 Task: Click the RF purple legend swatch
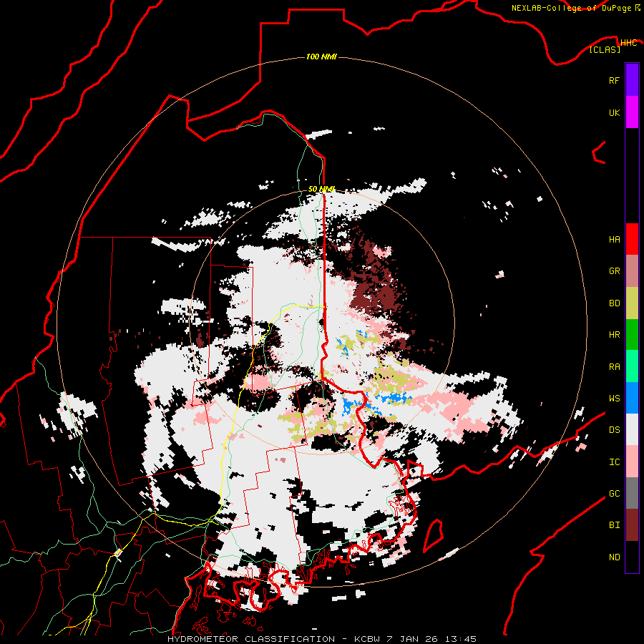point(632,80)
